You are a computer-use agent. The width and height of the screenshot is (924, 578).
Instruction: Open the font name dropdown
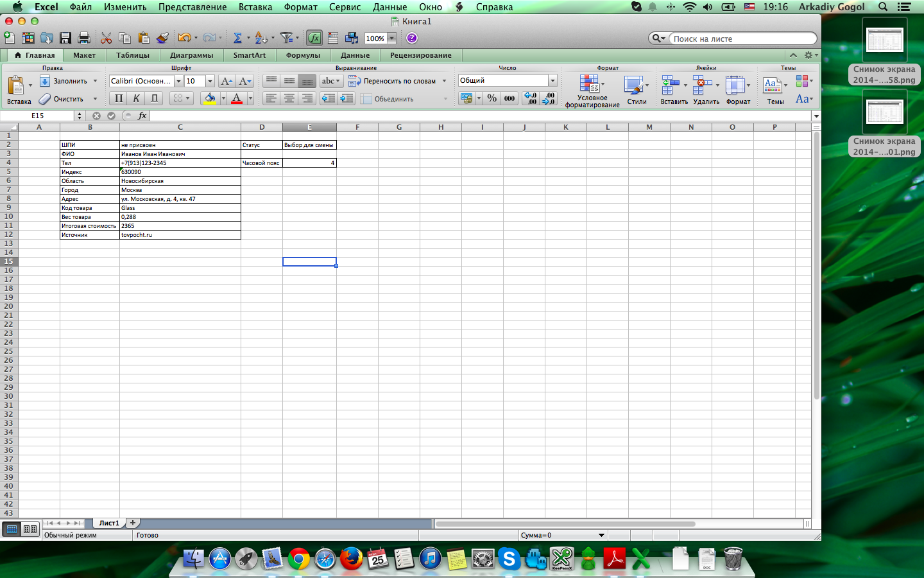click(x=179, y=81)
